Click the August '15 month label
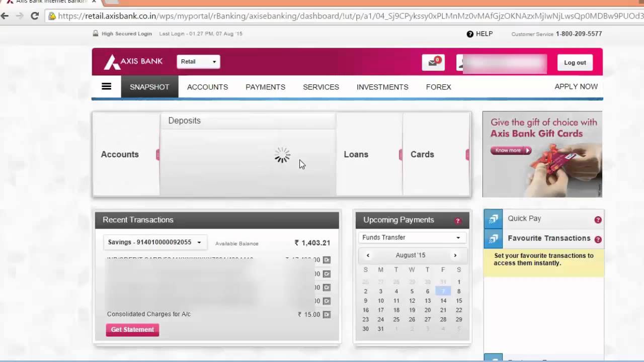The width and height of the screenshot is (644, 362). pos(411,255)
